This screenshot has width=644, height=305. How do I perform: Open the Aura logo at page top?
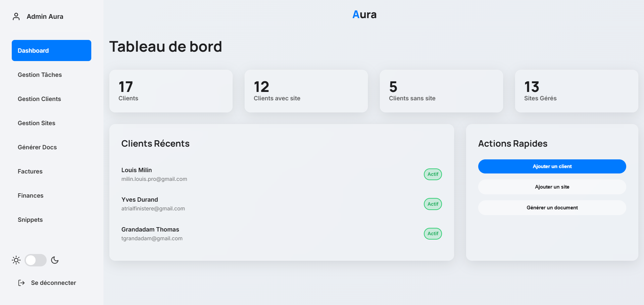coord(364,14)
